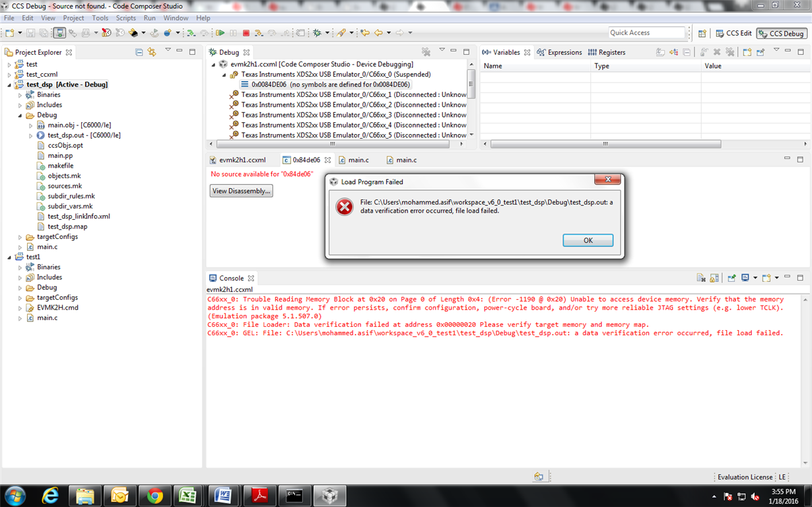Open the Open Console dropdown arrow
The height and width of the screenshot is (507, 812).
click(777, 278)
